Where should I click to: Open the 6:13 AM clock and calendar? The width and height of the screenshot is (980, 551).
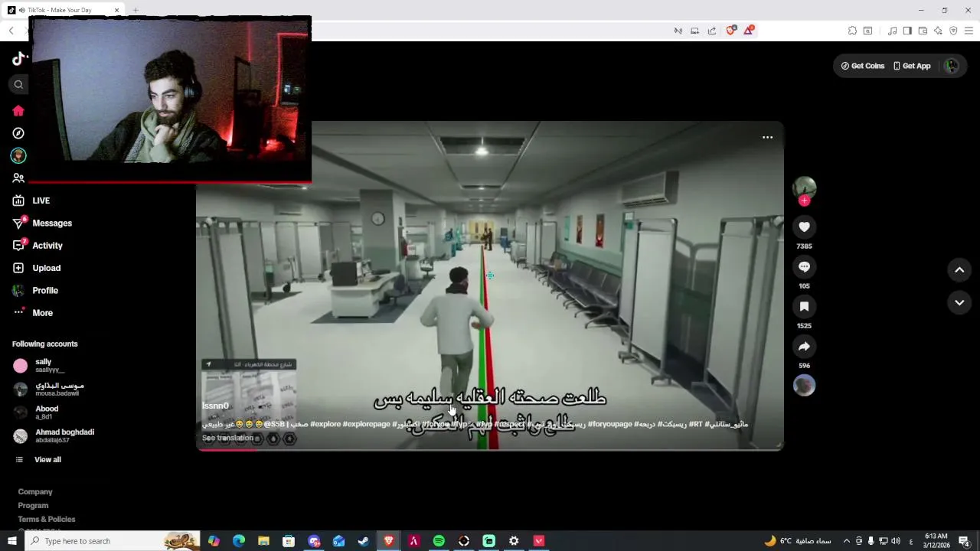936,541
